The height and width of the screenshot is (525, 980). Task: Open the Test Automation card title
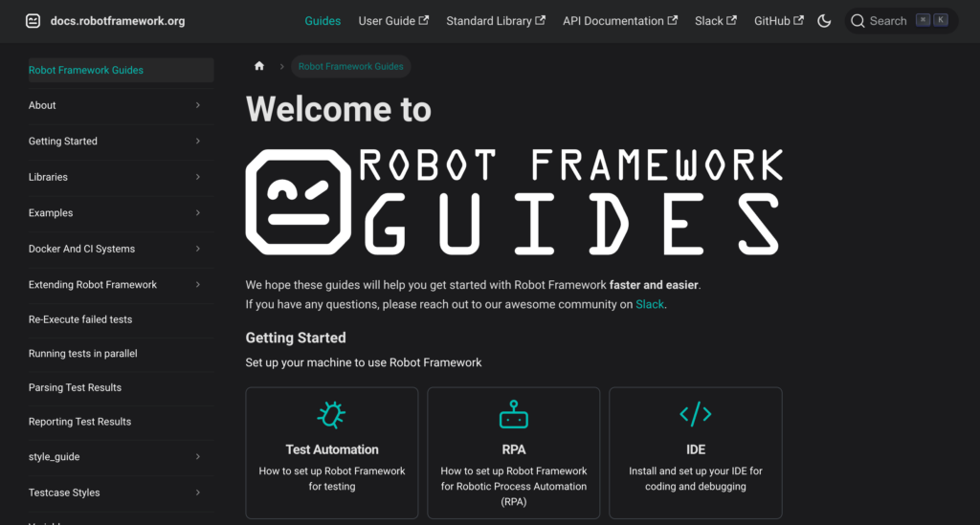tap(332, 449)
